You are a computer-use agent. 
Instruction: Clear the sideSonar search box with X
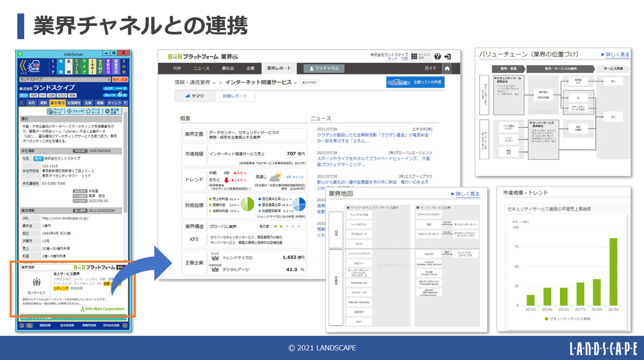click(109, 80)
